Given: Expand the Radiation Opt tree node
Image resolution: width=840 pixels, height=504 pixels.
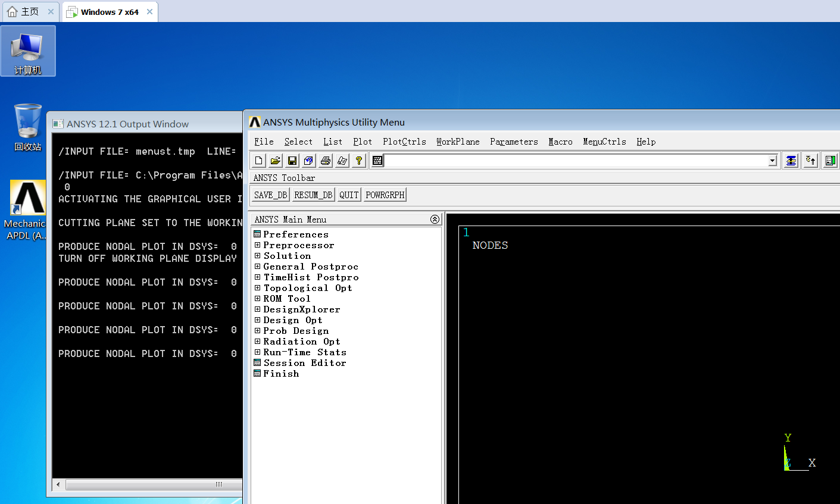Looking at the screenshot, I should pos(258,342).
